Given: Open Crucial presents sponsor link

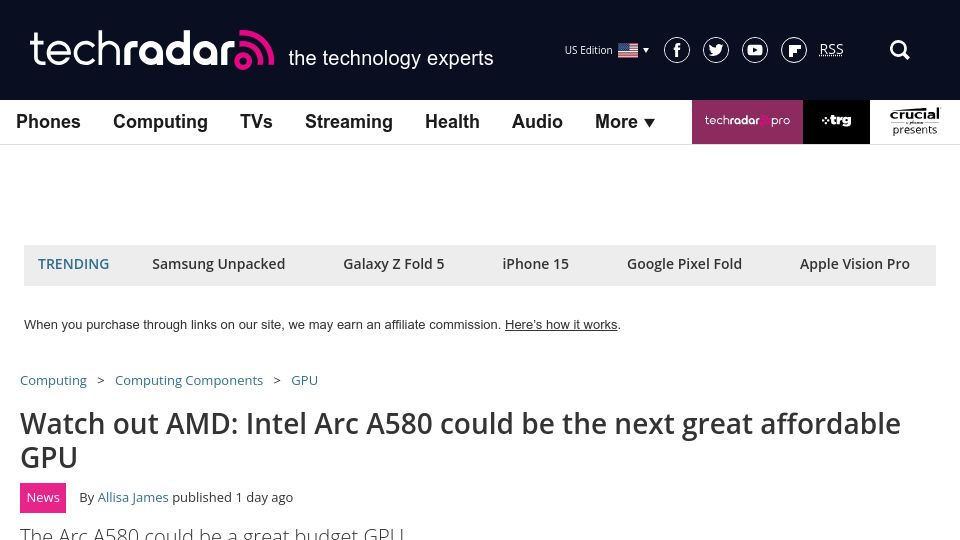Looking at the screenshot, I should 915,122.
